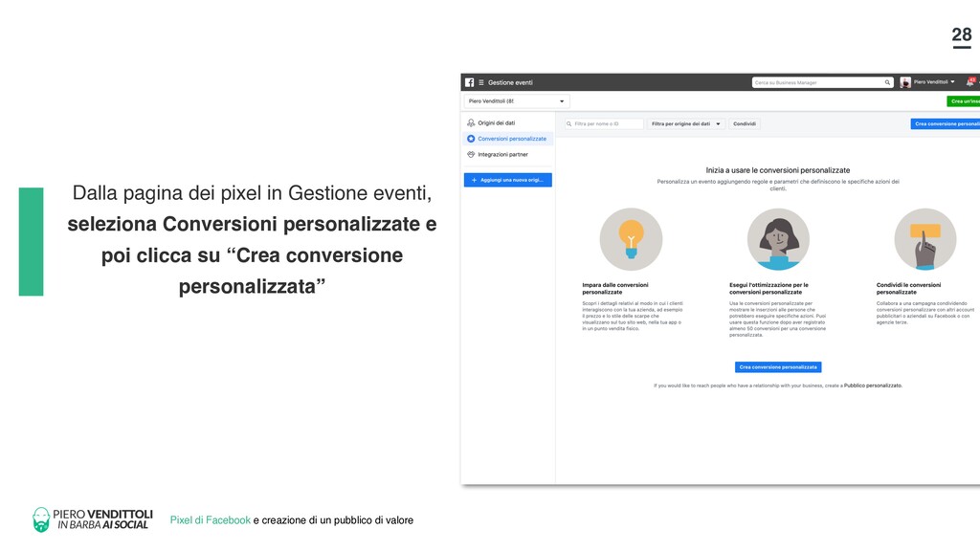Image resolution: width=980 pixels, height=551 pixels.
Task: Click Condividi le conversioni personalizzate heading
Action: [x=908, y=288]
